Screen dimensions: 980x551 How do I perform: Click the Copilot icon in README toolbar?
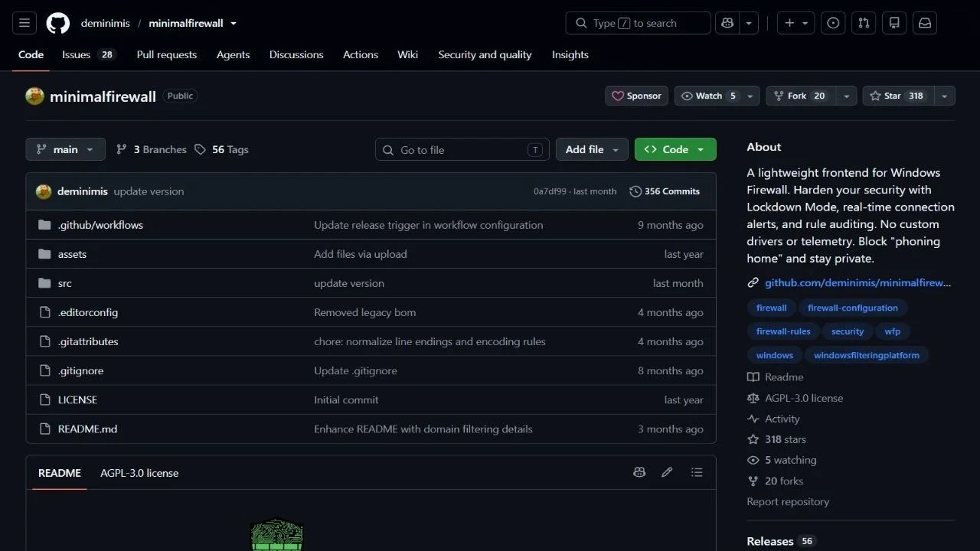639,473
